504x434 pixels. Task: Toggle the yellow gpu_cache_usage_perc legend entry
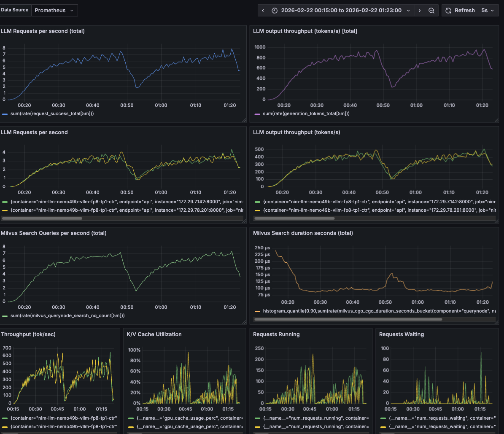pyautogui.click(x=190, y=426)
